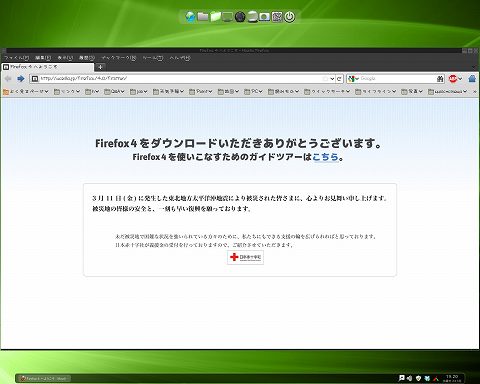The height and width of the screenshot is (384, 480).
Task: Go back using Firefox back arrow
Action: 8,79
